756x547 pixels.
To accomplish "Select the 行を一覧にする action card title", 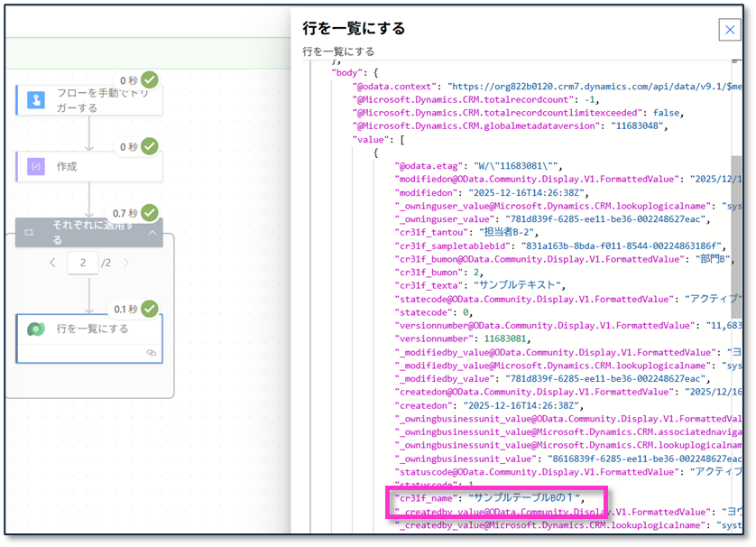I will 92,329.
